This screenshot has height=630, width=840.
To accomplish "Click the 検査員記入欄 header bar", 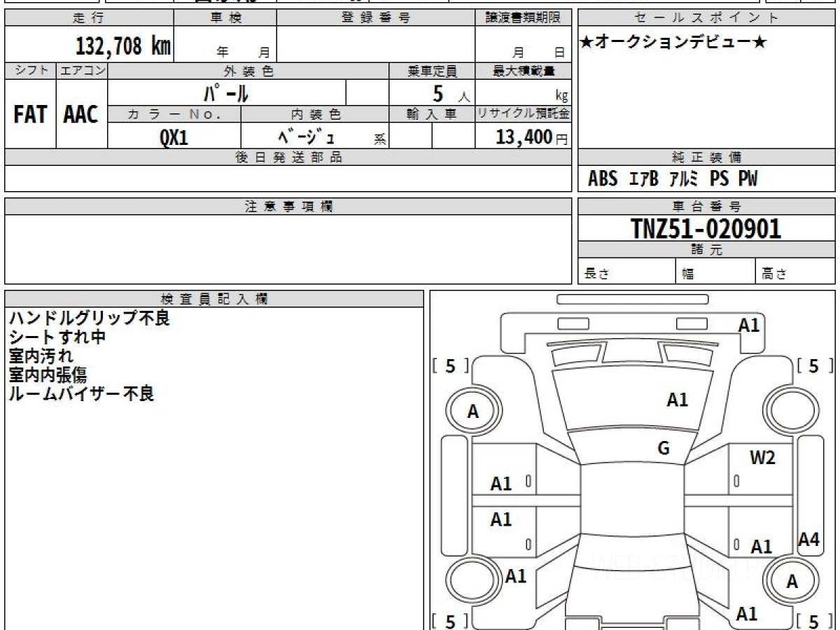I will coord(214,299).
